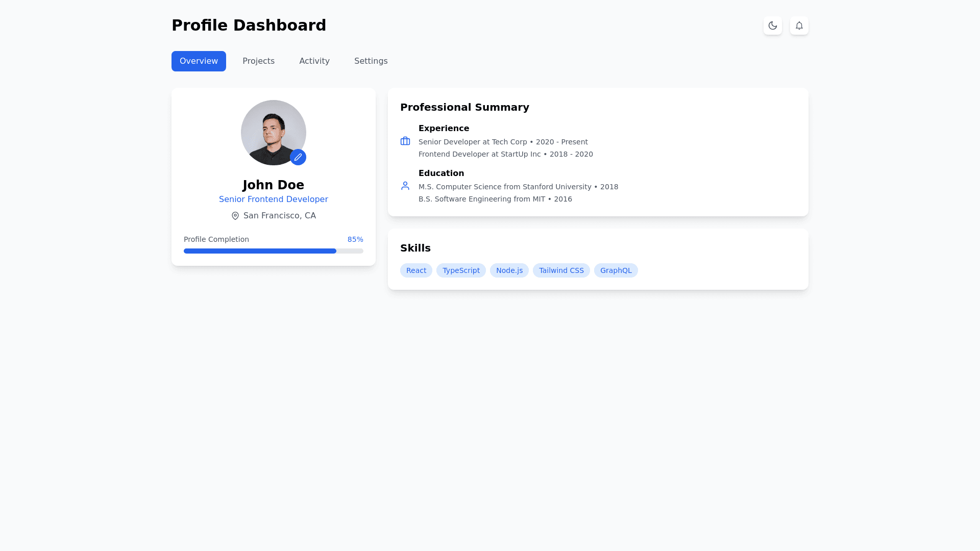The height and width of the screenshot is (551, 980).
Task: Switch to the Overview tab
Action: pos(199,61)
